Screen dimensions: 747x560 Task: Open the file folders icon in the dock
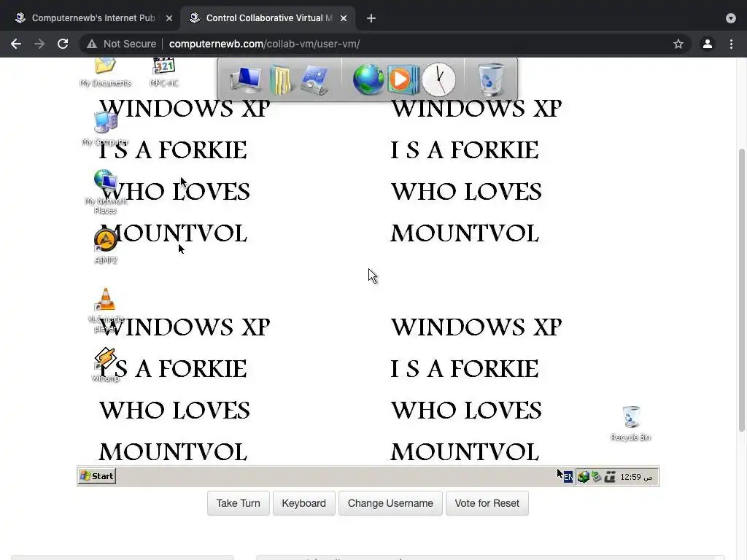281,80
